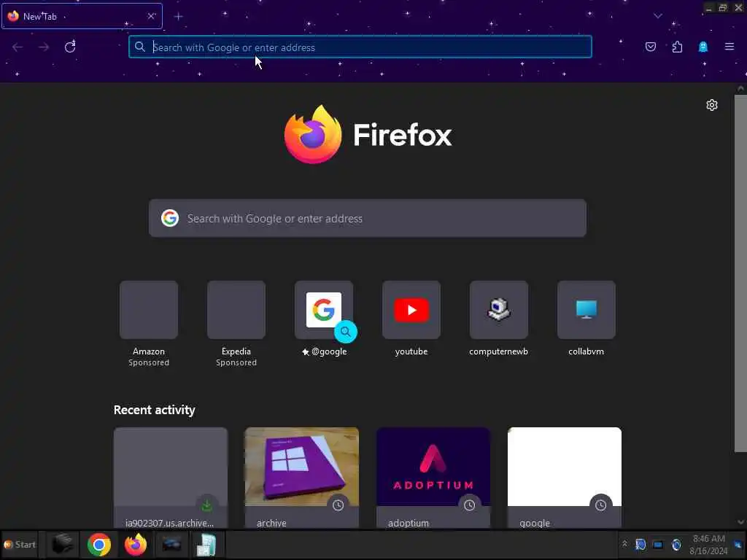Close the New Tab tab
This screenshot has height=560, width=747.
151,16
